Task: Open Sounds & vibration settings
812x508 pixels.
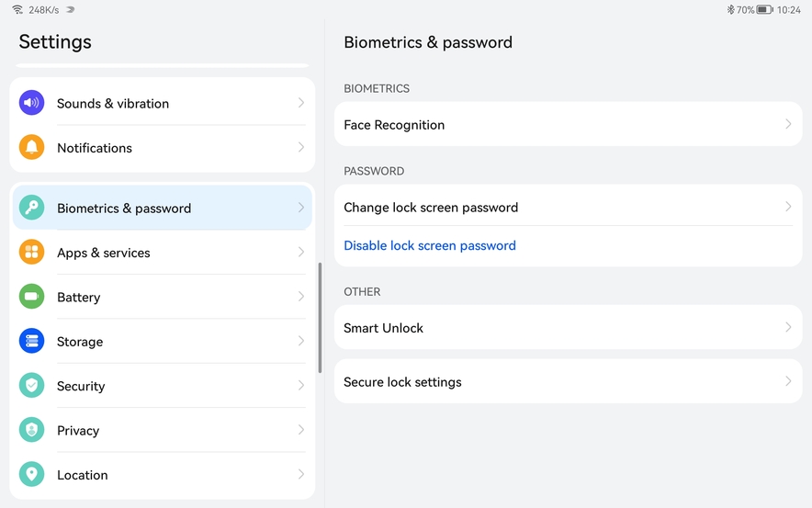Action: (x=113, y=104)
